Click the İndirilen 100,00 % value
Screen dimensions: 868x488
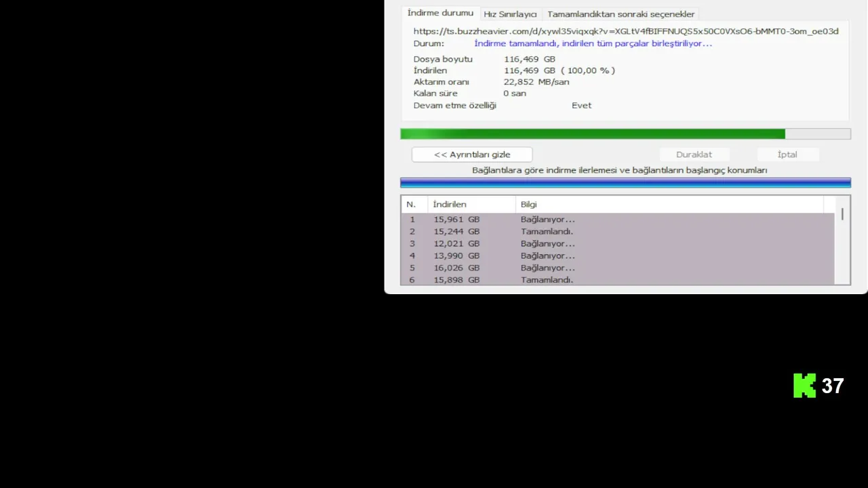559,70
